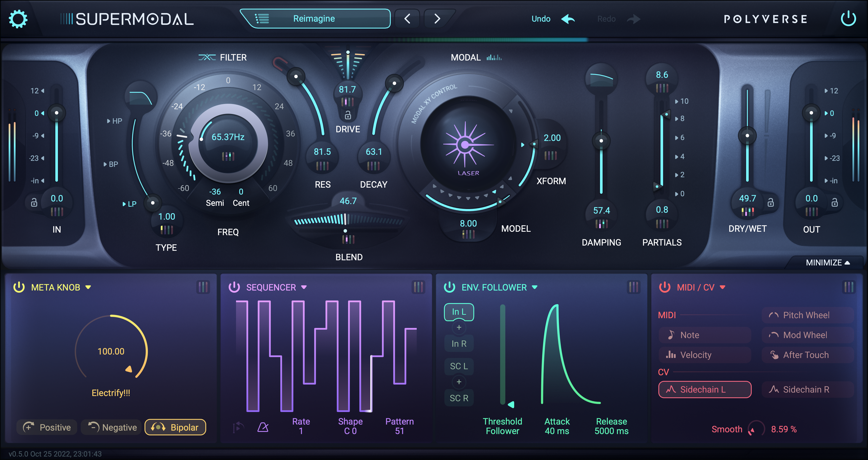This screenshot has width=868, height=460.
Task: Select Positive meta knob mode
Action: pyautogui.click(x=47, y=427)
